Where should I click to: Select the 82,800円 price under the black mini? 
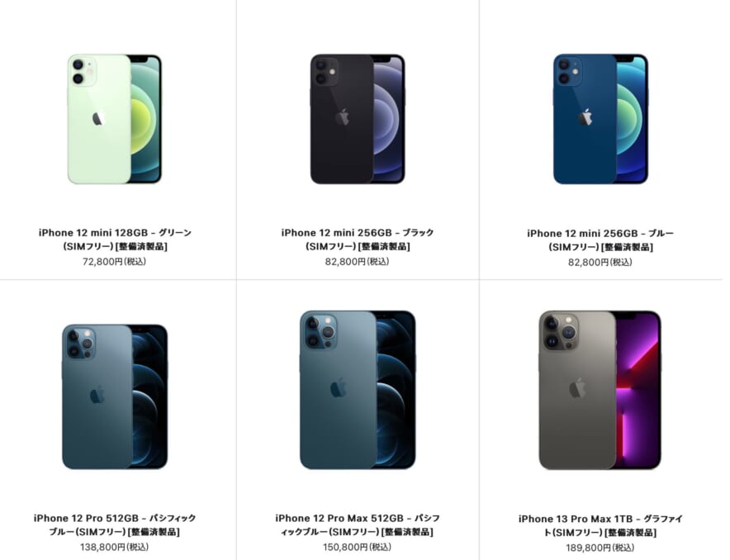point(357,262)
